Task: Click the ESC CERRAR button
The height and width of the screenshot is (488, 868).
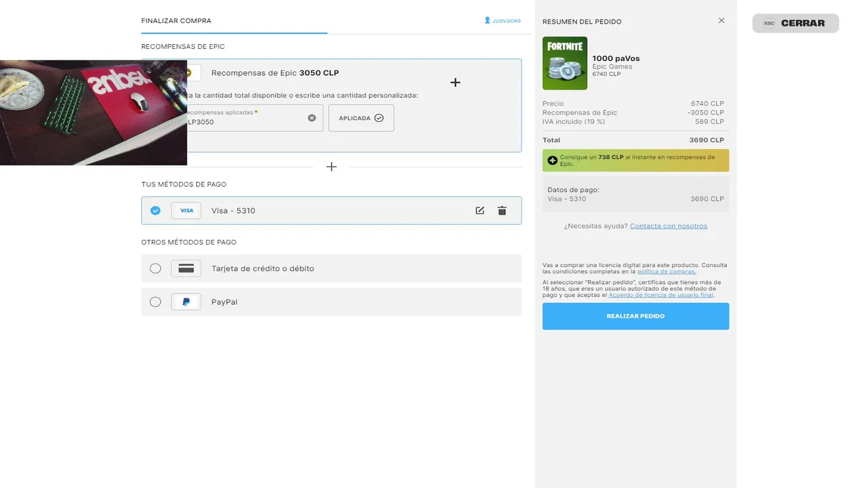Action: point(795,23)
